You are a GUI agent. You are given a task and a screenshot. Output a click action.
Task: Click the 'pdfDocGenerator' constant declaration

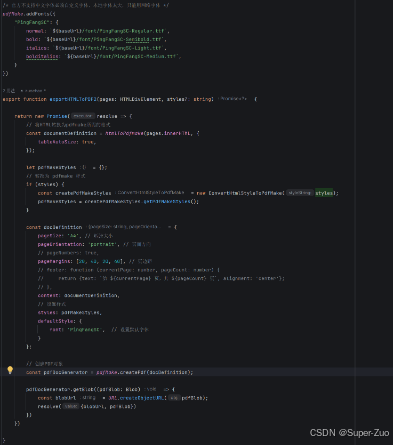tap(65, 372)
